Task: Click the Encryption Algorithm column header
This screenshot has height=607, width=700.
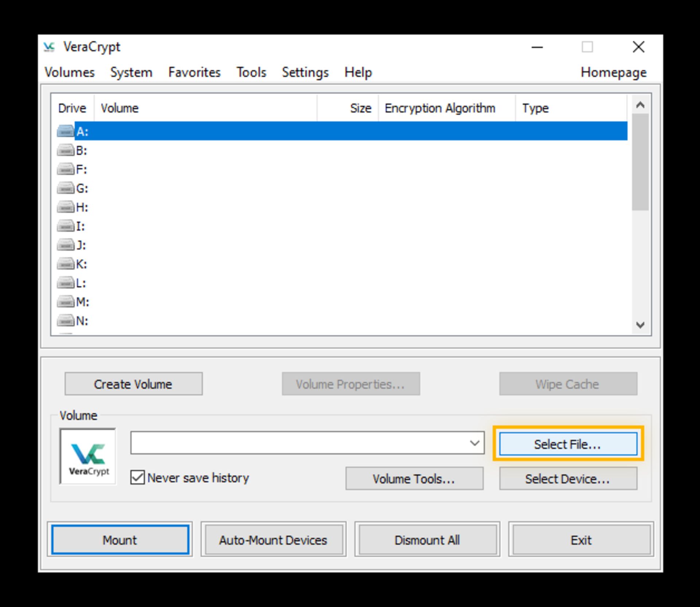Action: click(447, 108)
